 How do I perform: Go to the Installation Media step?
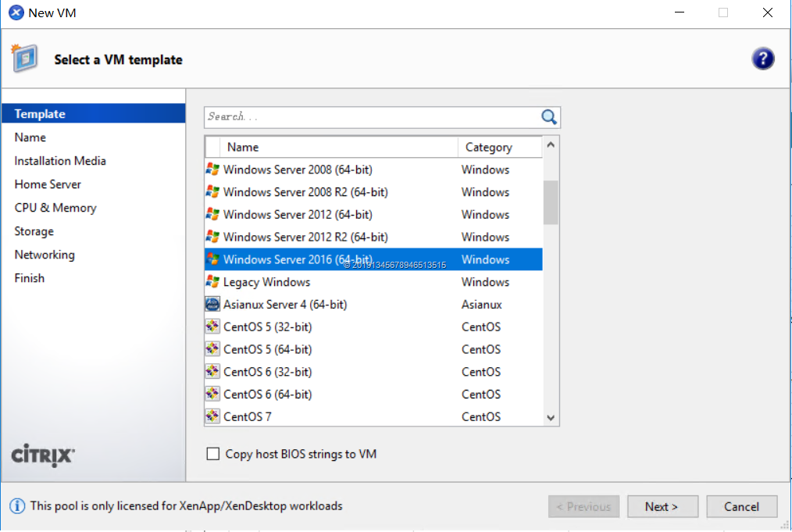tap(60, 161)
